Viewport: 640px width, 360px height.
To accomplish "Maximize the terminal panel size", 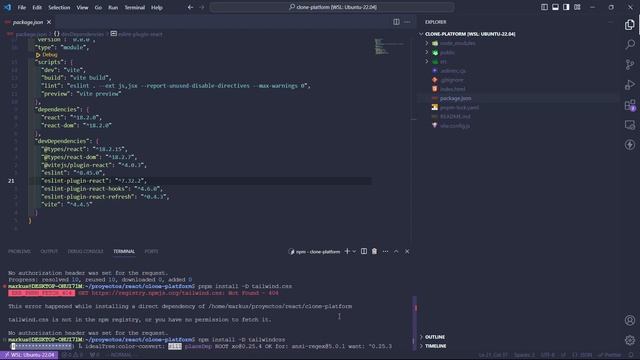I will 396,251.
